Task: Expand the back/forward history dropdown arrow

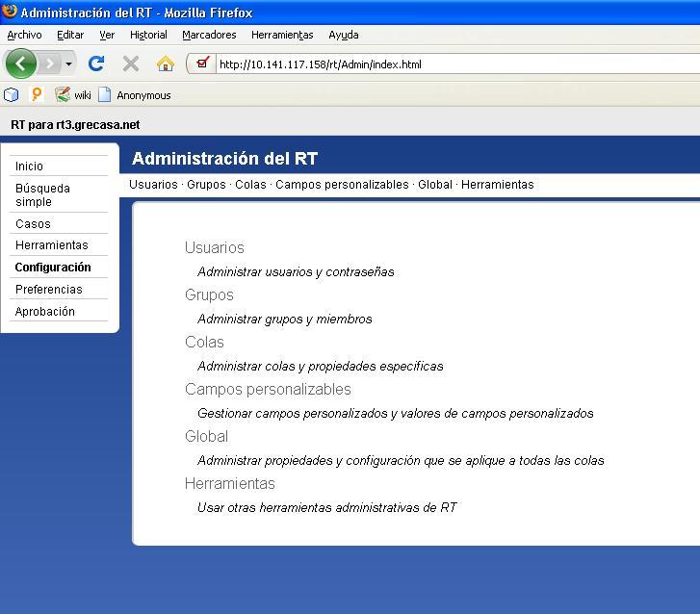Action: [68, 64]
